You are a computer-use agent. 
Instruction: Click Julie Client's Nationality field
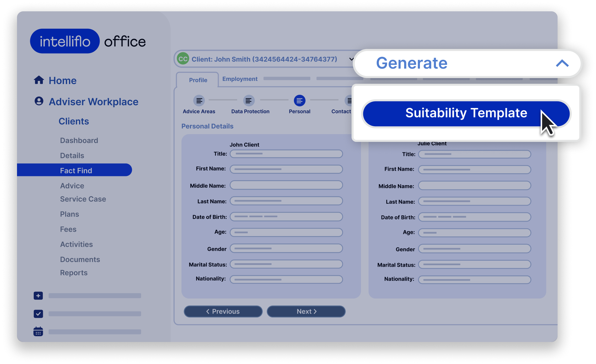475,280
